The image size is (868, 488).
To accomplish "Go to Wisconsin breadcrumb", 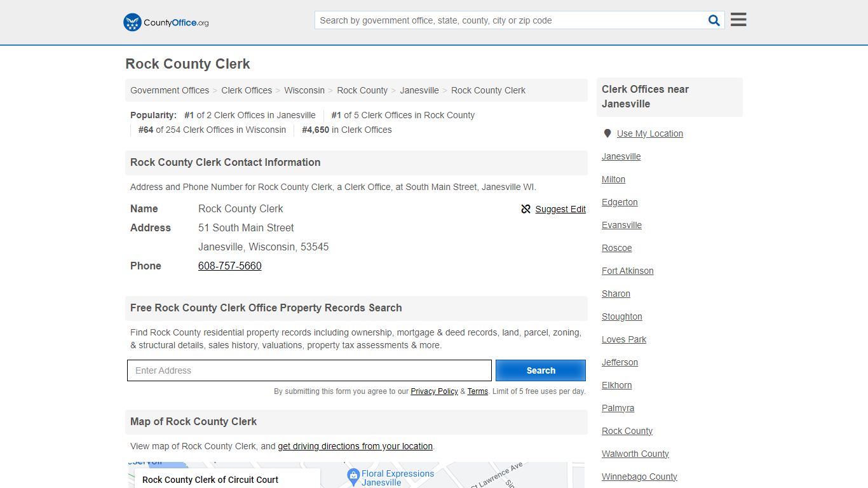I will (x=304, y=90).
